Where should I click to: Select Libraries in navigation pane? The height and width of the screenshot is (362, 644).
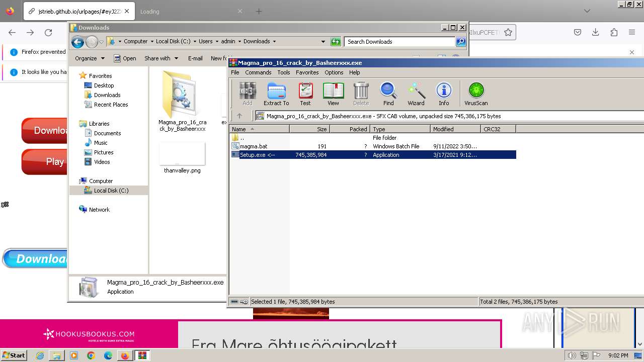click(x=95, y=124)
